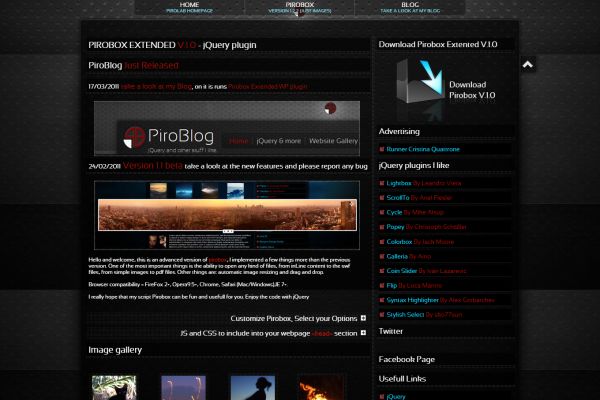Open the jQuery link under Usefull Links

pos(396,397)
